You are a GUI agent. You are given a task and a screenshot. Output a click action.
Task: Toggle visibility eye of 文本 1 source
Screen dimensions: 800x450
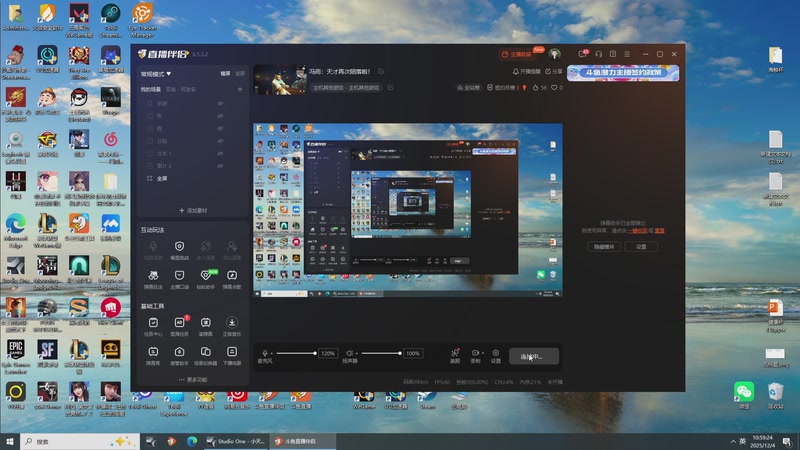coord(220,153)
